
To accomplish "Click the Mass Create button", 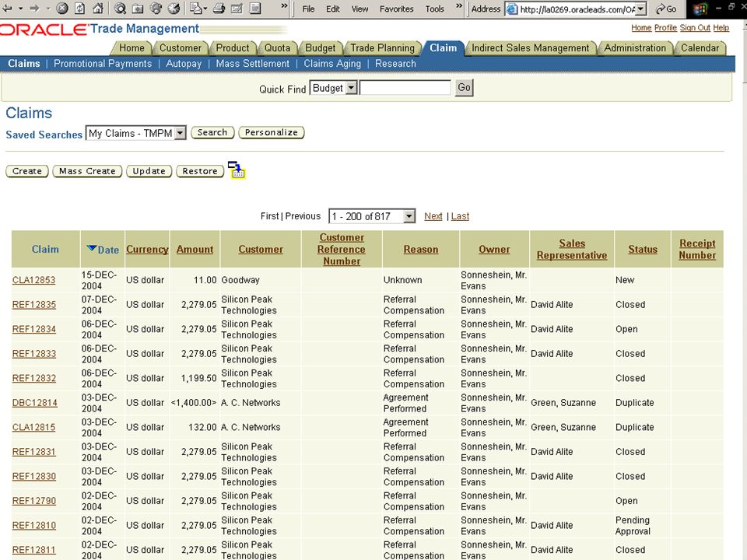I will coord(87,171).
